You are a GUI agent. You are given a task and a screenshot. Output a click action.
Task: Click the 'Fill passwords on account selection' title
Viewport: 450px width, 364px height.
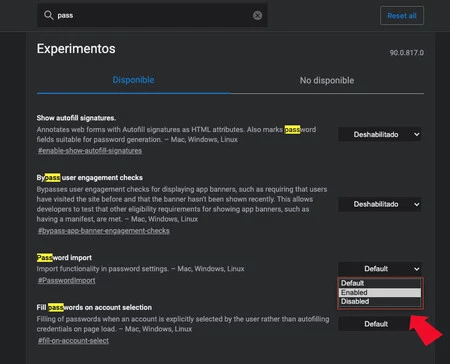[94, 307]
